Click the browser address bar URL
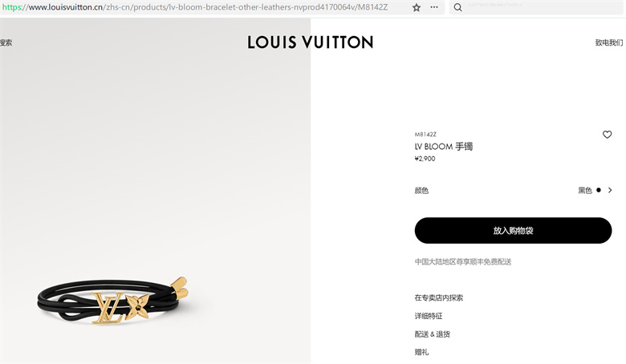Viewport: 626px width, 364px height. pyautogui.click(x=208, y=7)
